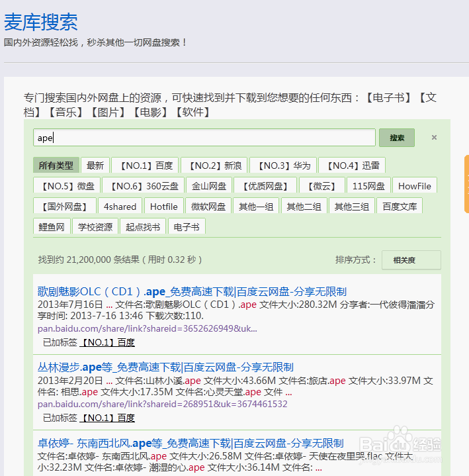Click the 搜索 search button
Image resolution: width=469 pixels, height=476 pixels.
tap(397, 138)
